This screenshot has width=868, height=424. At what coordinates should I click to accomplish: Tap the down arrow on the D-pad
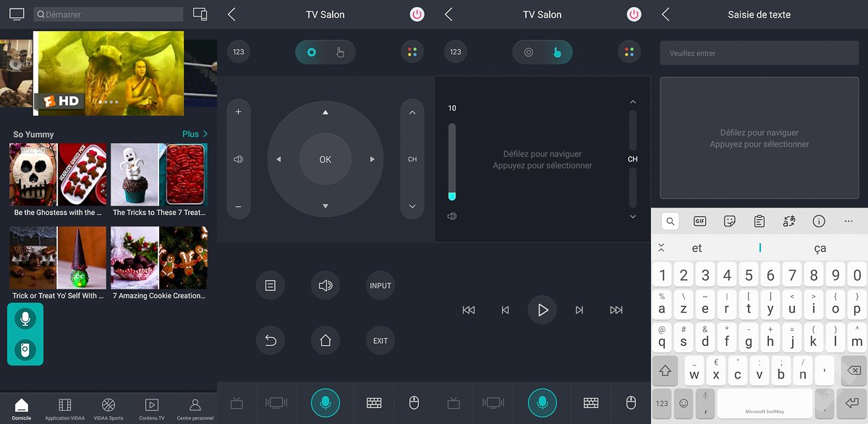click(x=325, y=206)
